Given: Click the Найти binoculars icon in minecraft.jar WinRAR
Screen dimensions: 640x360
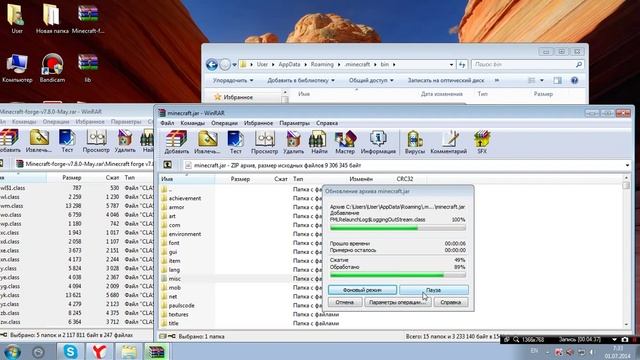Looking at the screenshot, I should (319, 142).
